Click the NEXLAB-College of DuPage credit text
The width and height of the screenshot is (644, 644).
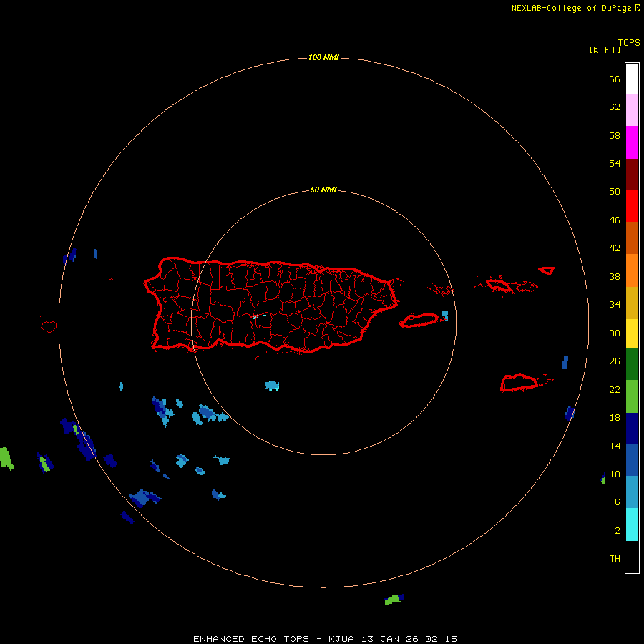tap(571, 8)
